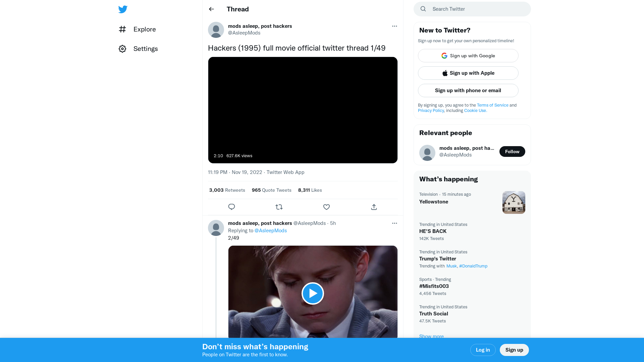Share the Hackers movie tweet
The width and height of the screenshot is (644, 362).
374,207
